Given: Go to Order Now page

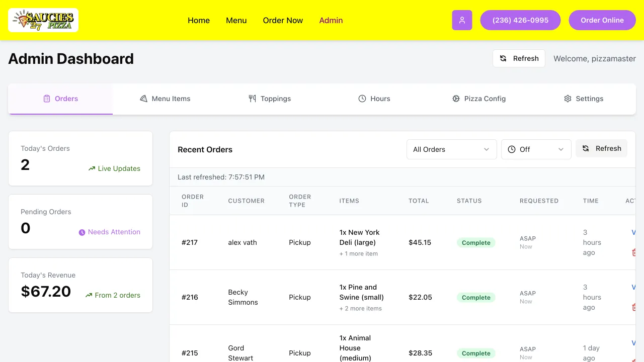Looking at the screenshot, I should (x=283, y=20).
